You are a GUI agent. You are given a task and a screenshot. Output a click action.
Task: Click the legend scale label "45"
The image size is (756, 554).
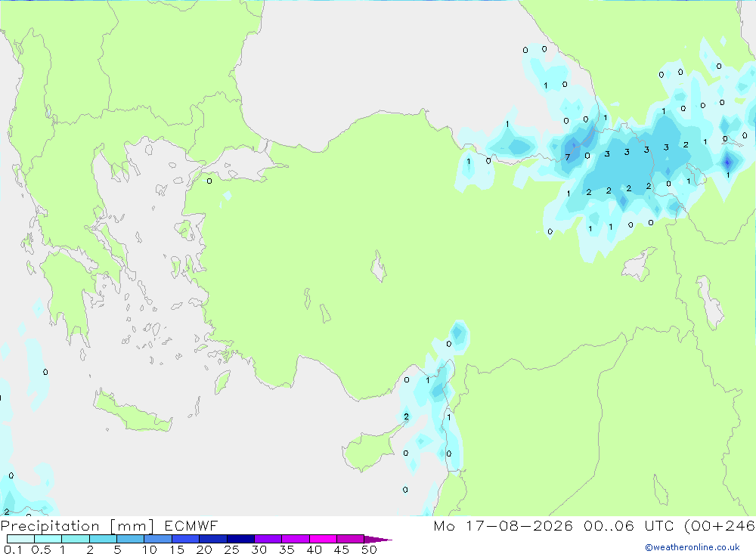click(342, 549)
